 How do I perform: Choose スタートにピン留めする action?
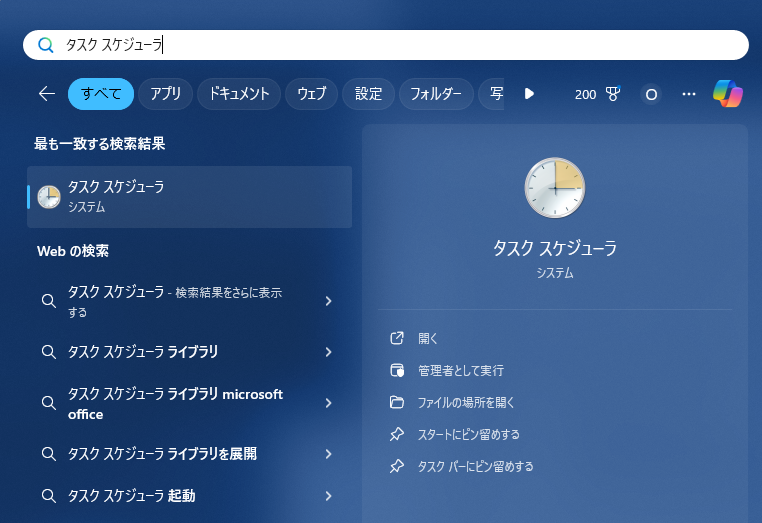(x=468, y=434)
